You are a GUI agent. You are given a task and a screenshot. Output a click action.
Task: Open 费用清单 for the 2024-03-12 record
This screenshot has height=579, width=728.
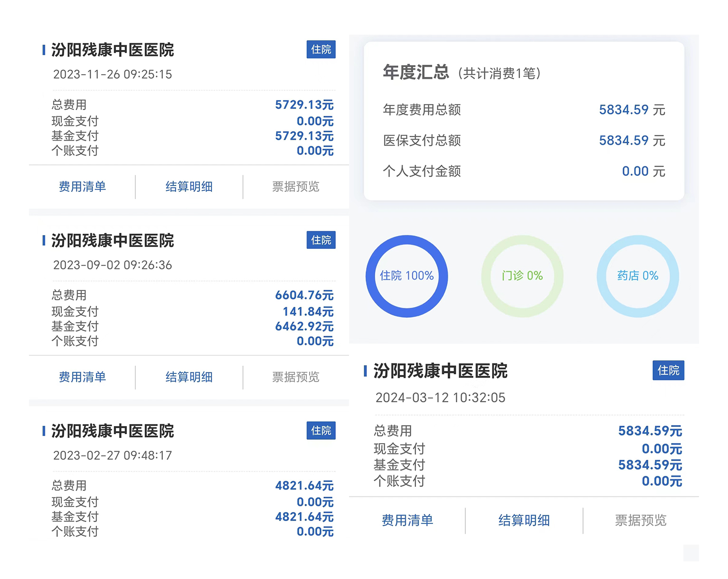pyautogui.click(x=407, y=521)
